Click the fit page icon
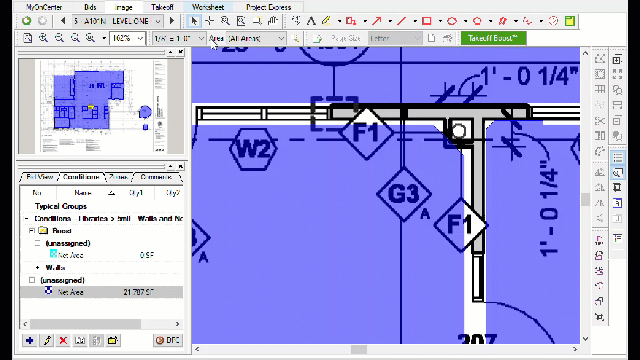Image resolution: width=640 pixels, height=360 pixels. 27,38
